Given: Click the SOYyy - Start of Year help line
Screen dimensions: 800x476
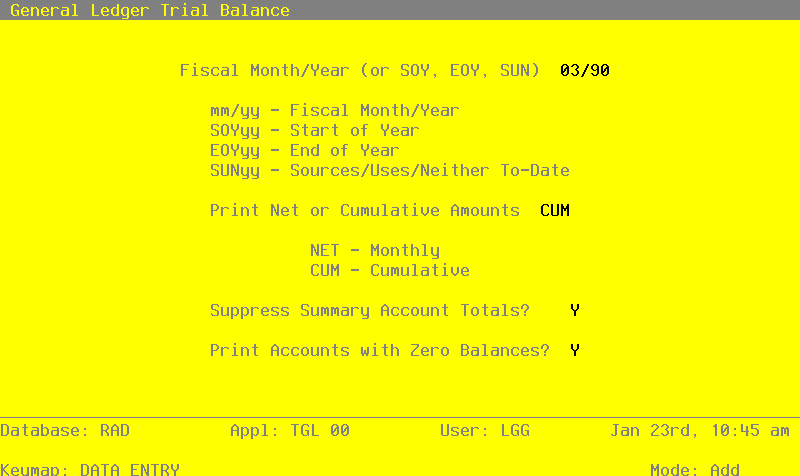Looking at the screenshot, I should tap(315, 131).
